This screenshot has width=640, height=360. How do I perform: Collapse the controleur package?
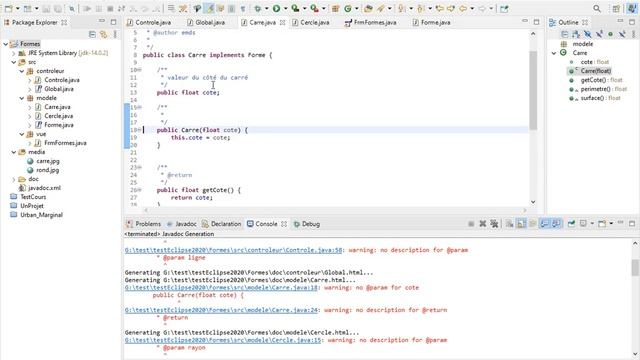tap(22, 71)
